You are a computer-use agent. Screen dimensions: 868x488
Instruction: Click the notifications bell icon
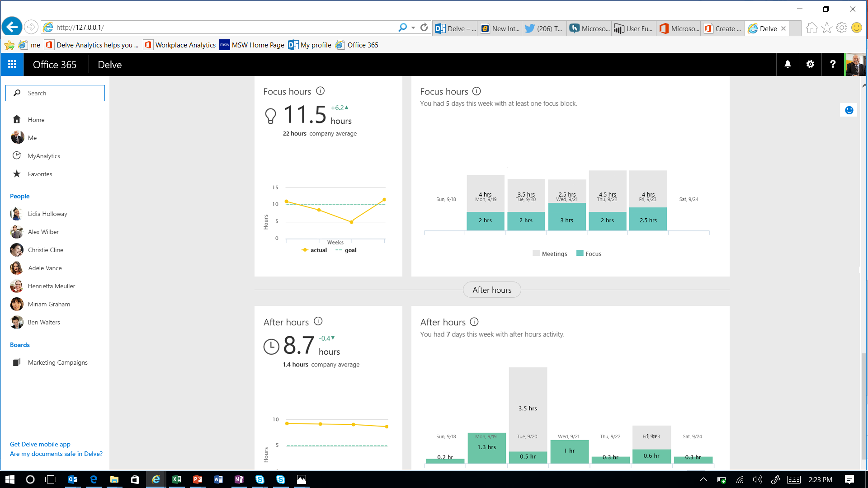click(788, 65)
